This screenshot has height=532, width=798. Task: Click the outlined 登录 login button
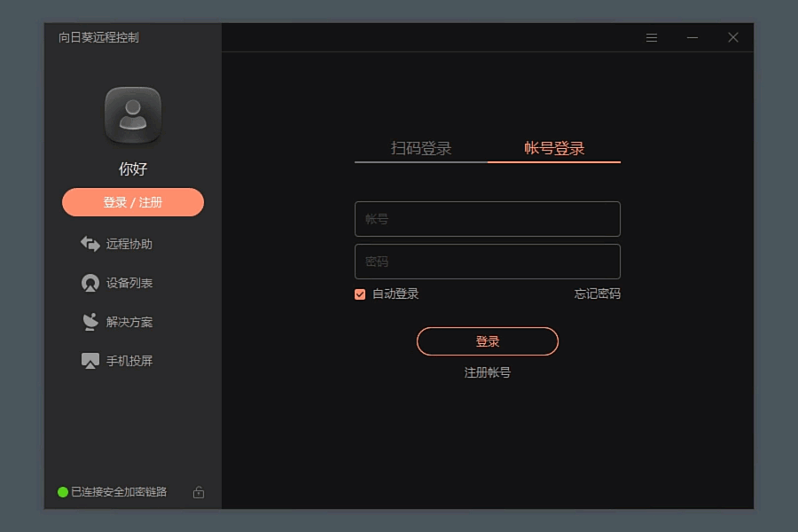[x=488, y=341]
